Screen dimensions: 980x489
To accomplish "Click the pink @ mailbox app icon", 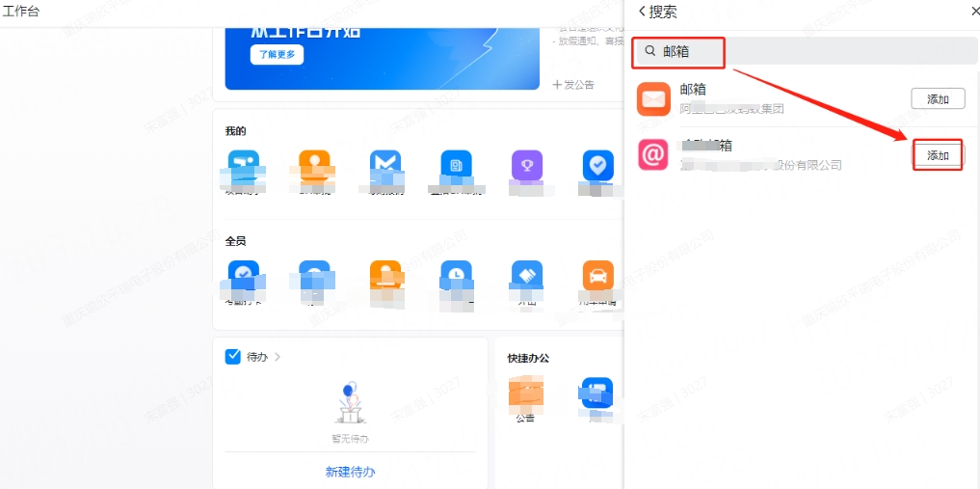I will pos(653,154).
